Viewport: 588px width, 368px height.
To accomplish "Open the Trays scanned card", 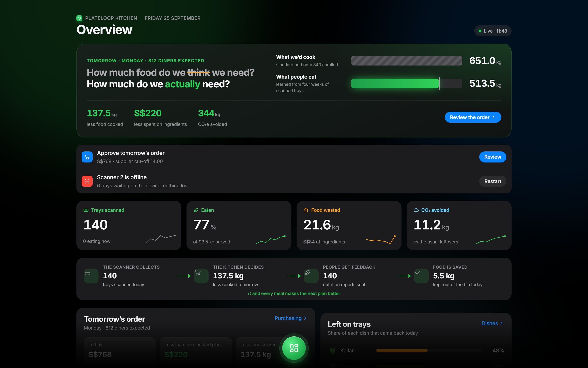I will (x=129, y=225).
